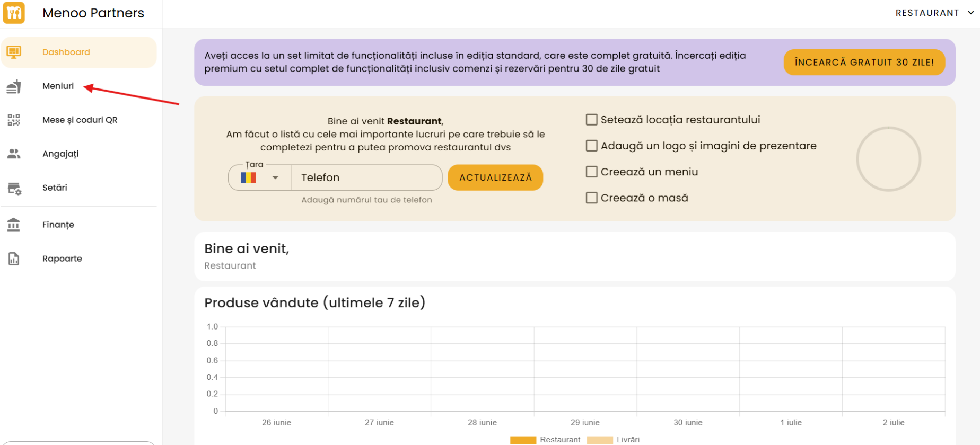This screenshot has width=980, height=445.
Task: Click the Dashboard monitor icon
Action: pos(14,52)
